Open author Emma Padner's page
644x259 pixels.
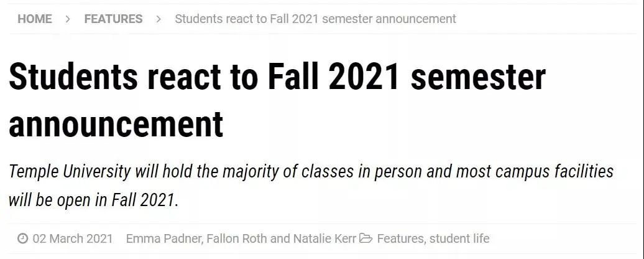click(x=164, y=238)
